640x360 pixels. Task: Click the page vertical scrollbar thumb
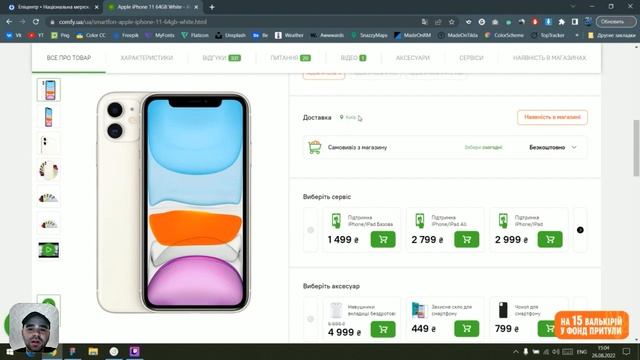pos(636,148)
